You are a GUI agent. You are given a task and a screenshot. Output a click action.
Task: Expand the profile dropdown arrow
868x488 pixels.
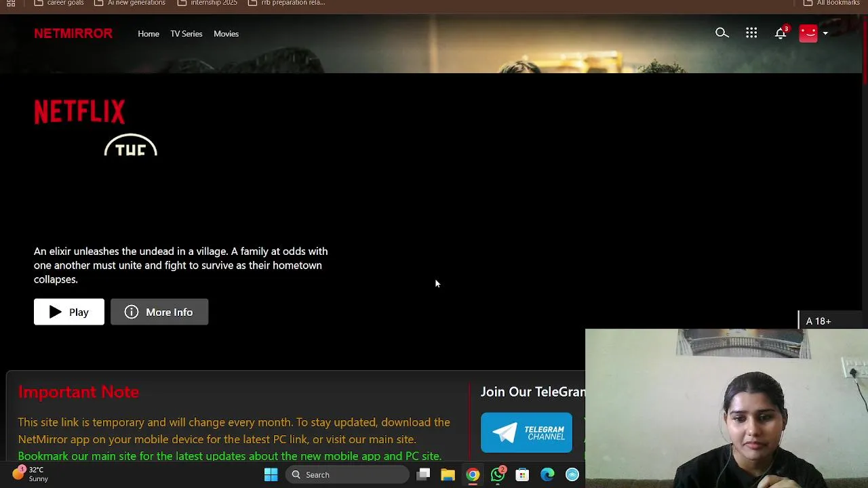825,33
